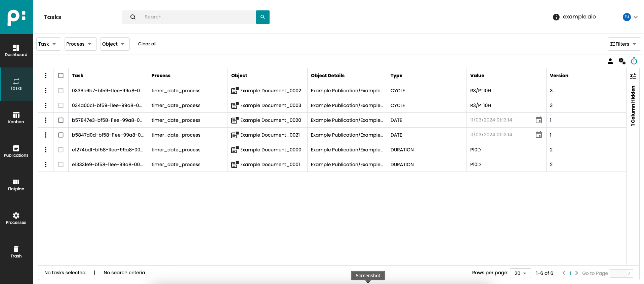Open the Process filter dropdown
Image resolution: width=644 pixels, height=284 pixels.
click(x=80, y=44)
